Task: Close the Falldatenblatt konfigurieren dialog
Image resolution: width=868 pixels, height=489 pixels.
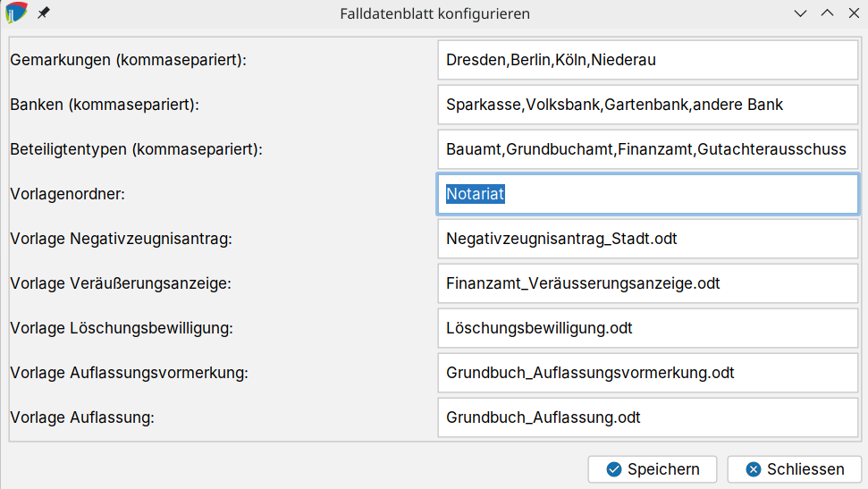Action: [x=854, y=13]
